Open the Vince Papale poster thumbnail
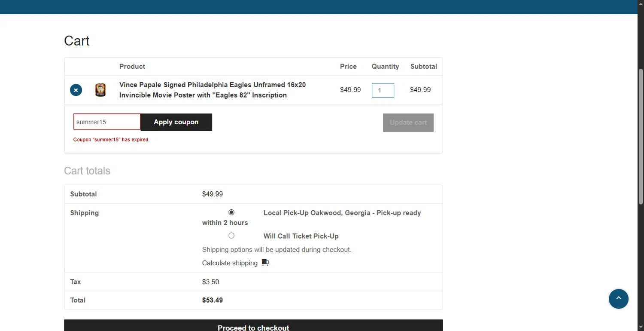644x331 pixels. tap(100, 90)
